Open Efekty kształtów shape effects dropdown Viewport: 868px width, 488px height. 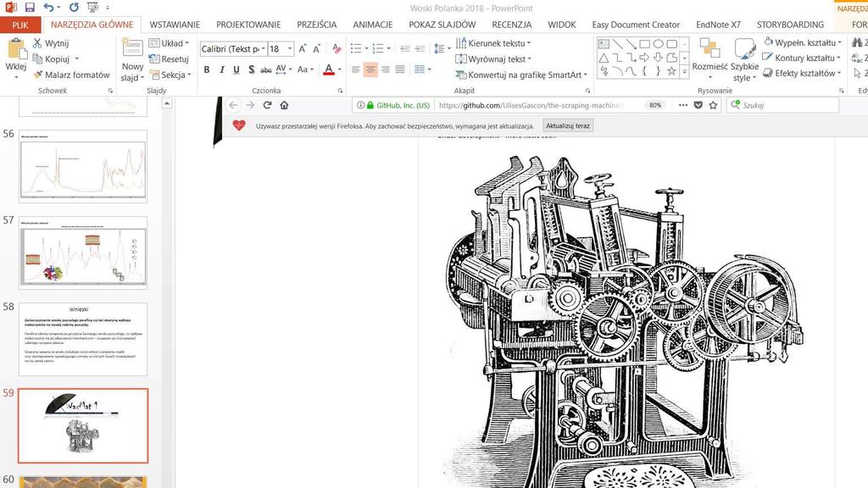(x=802, y=73)
